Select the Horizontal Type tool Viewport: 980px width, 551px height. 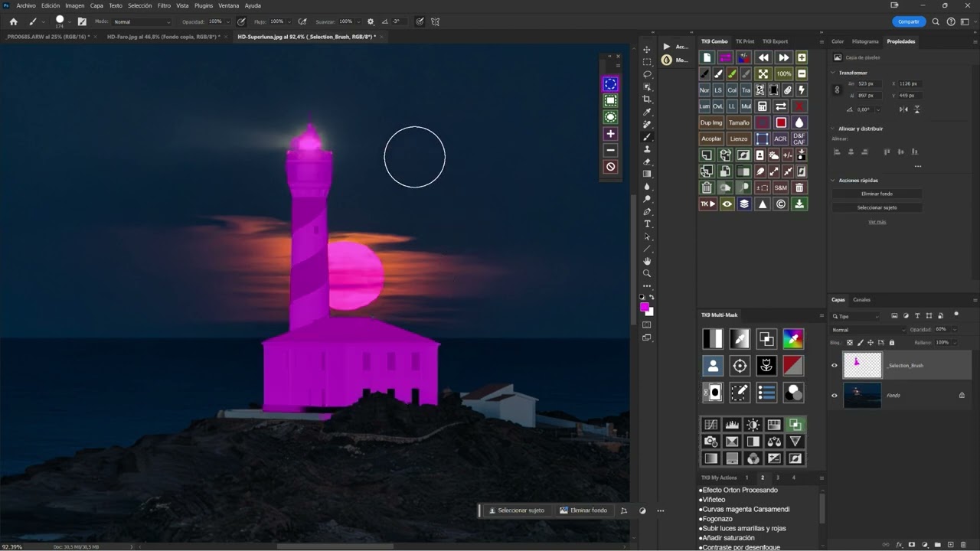point(647,223)
